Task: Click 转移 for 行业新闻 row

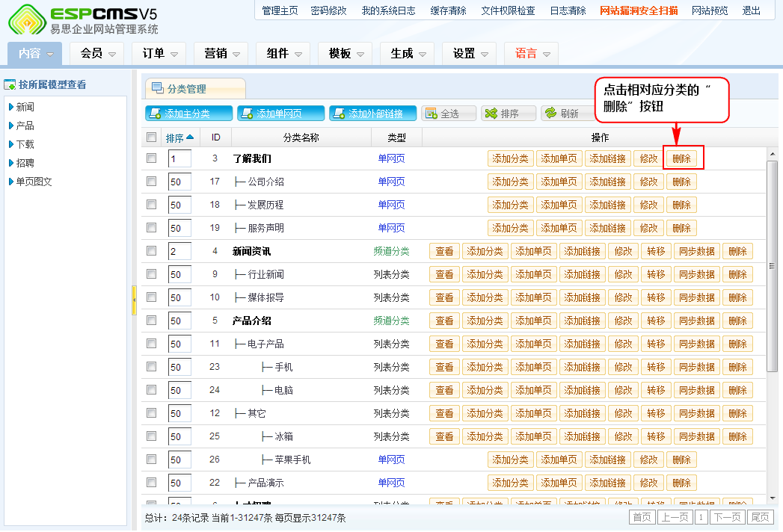Action: coord(656,274)
